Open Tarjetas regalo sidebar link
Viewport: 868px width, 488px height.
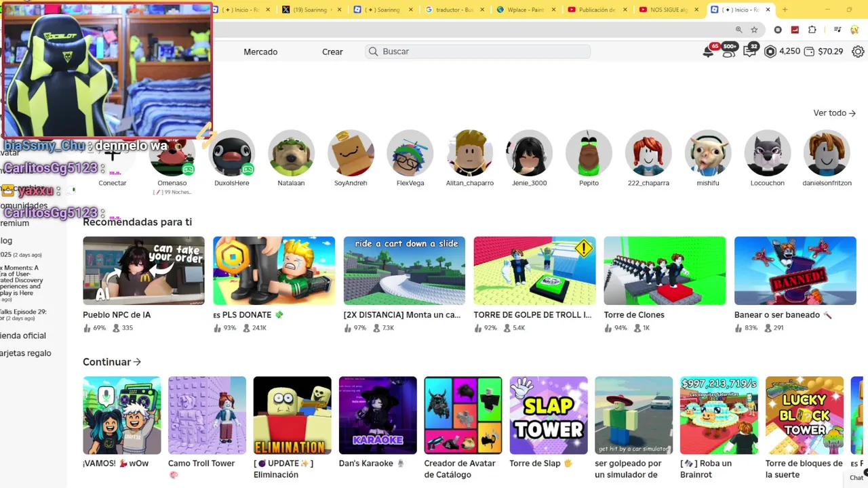[26, 353]
